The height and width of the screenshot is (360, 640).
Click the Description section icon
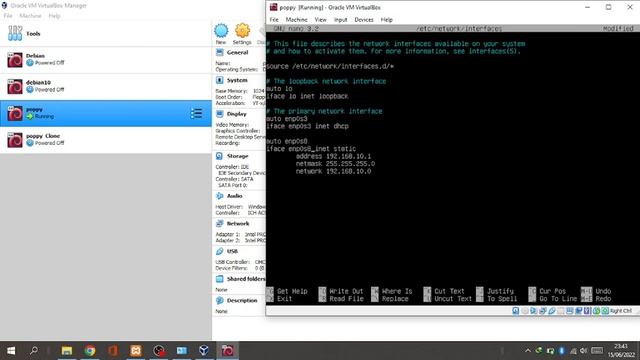[x=220, y=300]
